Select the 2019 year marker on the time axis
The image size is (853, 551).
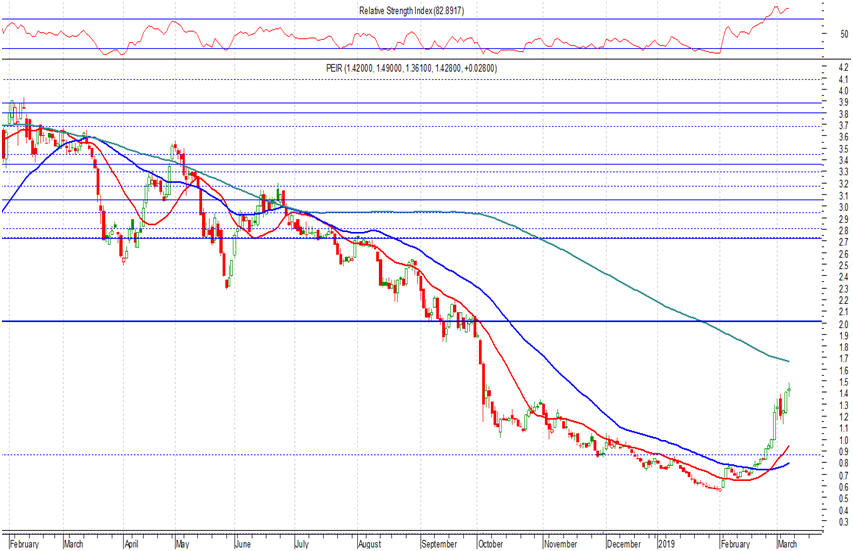click(x=665, y=544)
